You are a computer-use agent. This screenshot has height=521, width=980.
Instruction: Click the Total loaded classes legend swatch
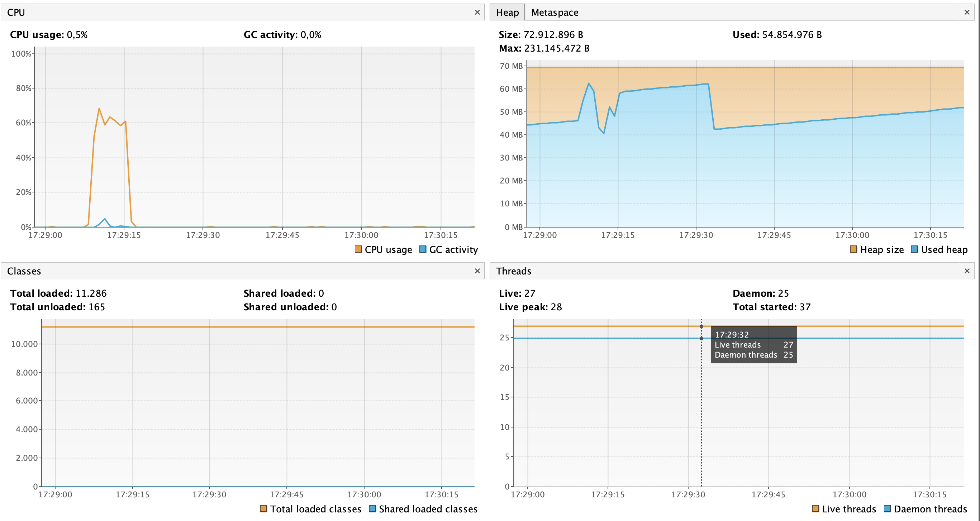pyautogui.click(x=264, y=508)
